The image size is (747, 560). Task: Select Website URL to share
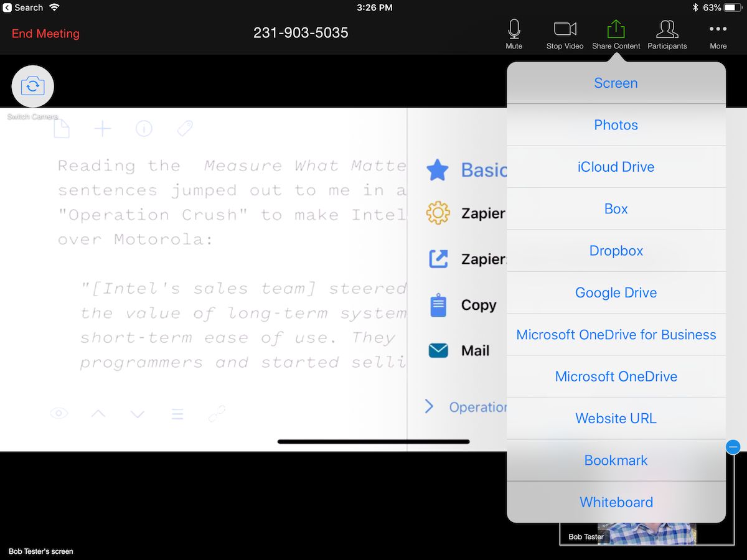click(616, 418)
